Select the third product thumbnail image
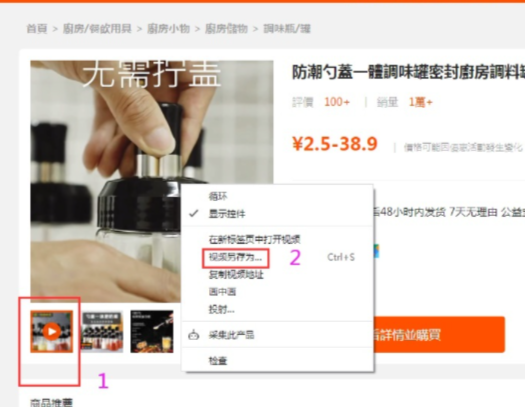The width and height of the screenshot is (525, 407). click(152, 331)
